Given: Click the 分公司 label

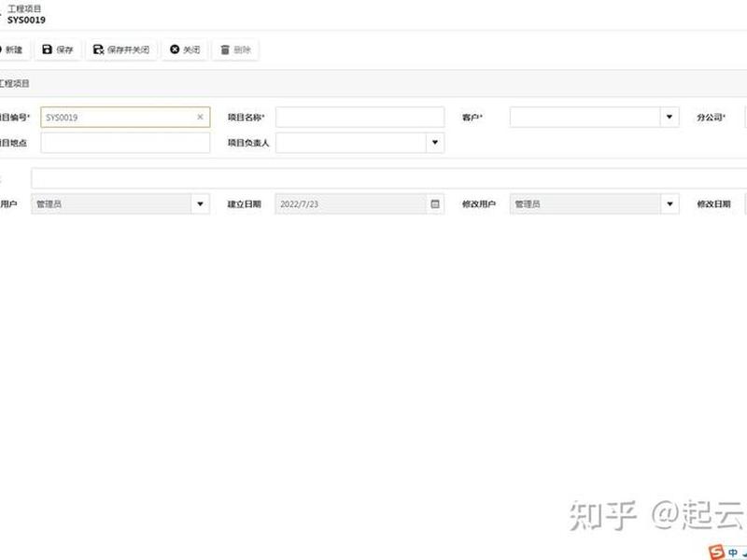Looking at the screenshot, I should 711,118.
